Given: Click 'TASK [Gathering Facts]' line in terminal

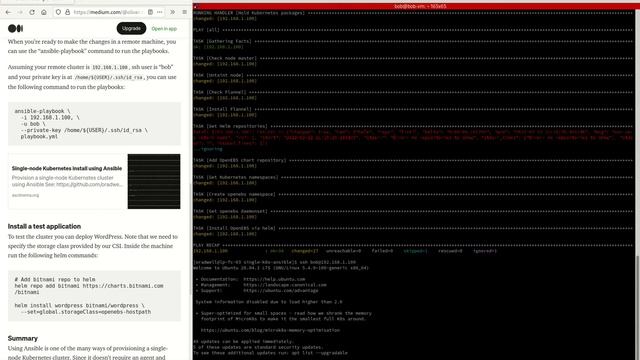Looking at the screenshot, I should (x=412, y=41).
